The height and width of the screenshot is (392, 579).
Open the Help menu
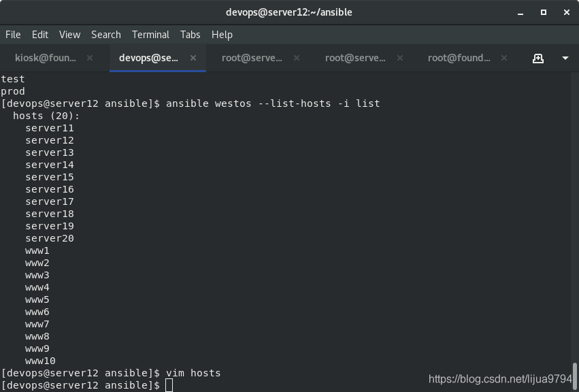222,35
